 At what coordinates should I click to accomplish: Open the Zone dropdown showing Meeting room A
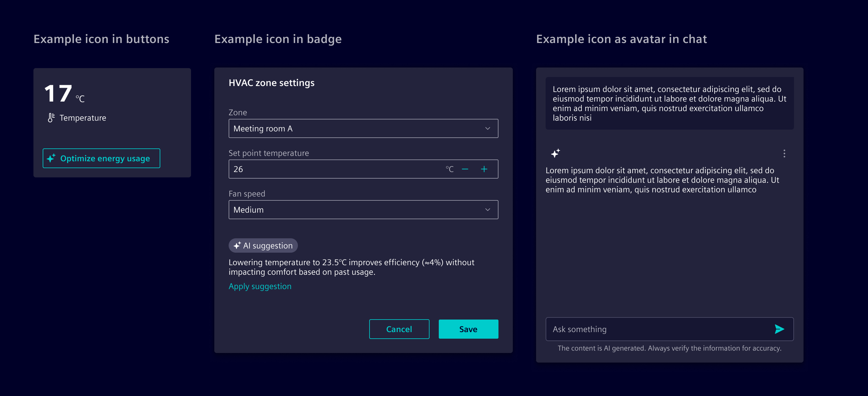363,128
